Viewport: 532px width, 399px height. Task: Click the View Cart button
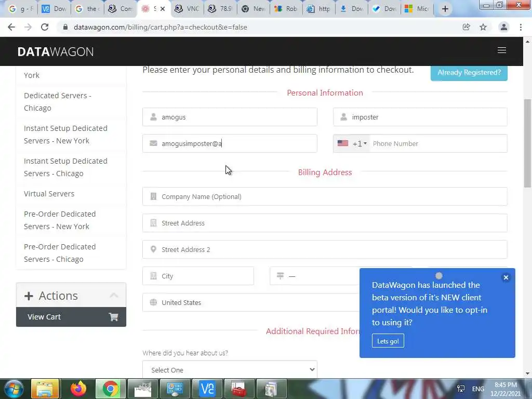click(71, 317)
